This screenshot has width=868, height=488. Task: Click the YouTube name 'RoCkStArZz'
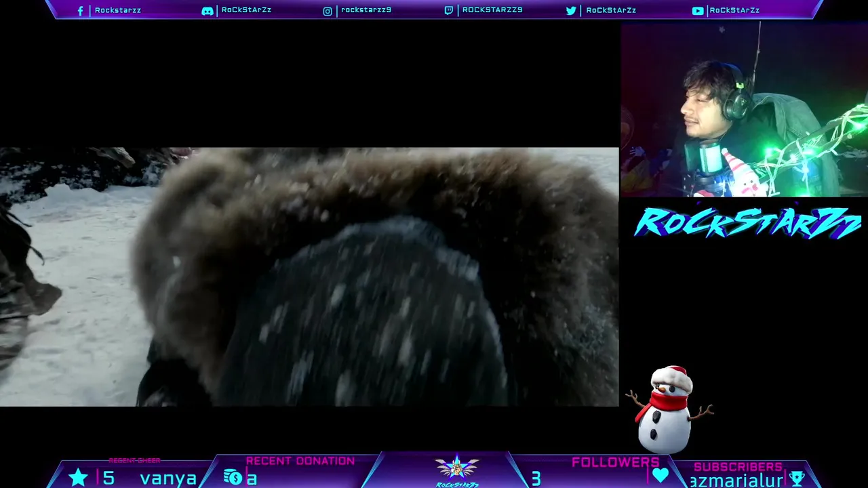pyautogui.click(x=734, y=10)
